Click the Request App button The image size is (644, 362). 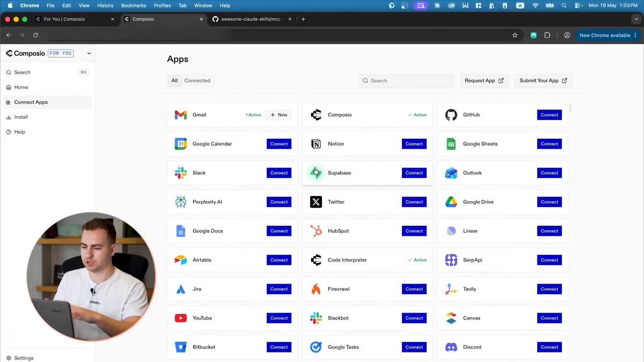pyautogui.click(x=484, y=80)
